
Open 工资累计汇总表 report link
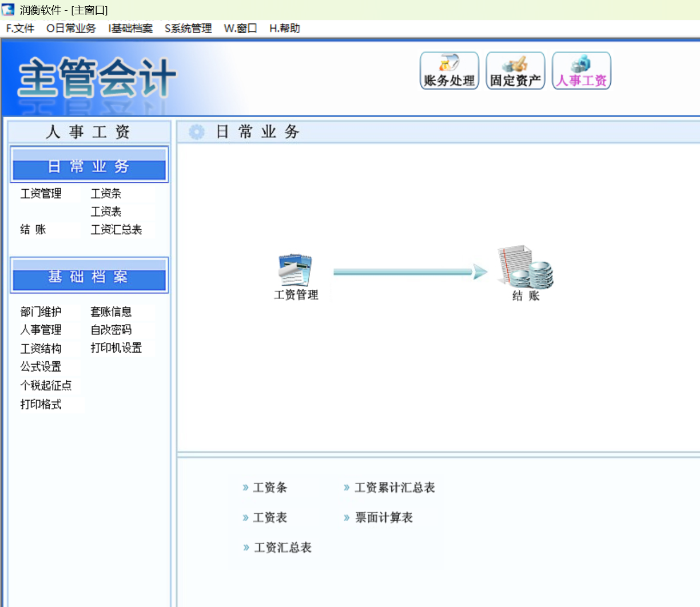click(395, 488)
